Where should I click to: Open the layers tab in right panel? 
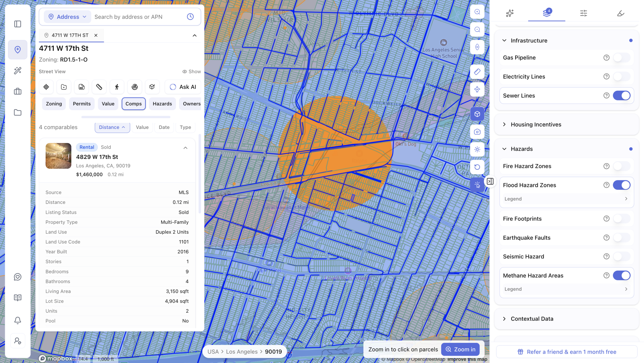(547, 13)
